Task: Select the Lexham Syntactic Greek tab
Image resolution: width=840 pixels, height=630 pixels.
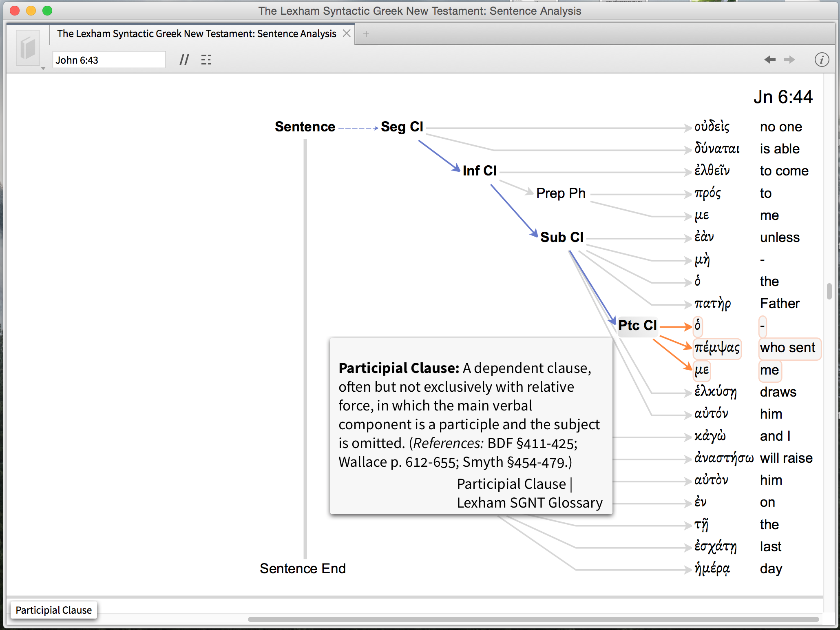Action: tap(197, 33)
